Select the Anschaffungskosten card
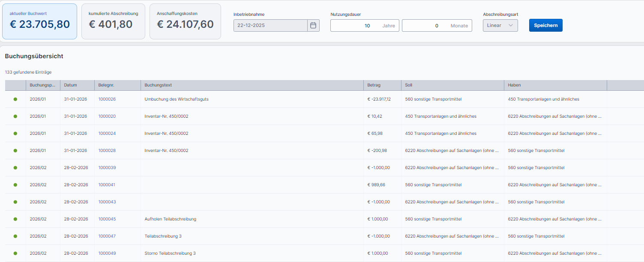 pyautogui.click(x=185, y=21)
